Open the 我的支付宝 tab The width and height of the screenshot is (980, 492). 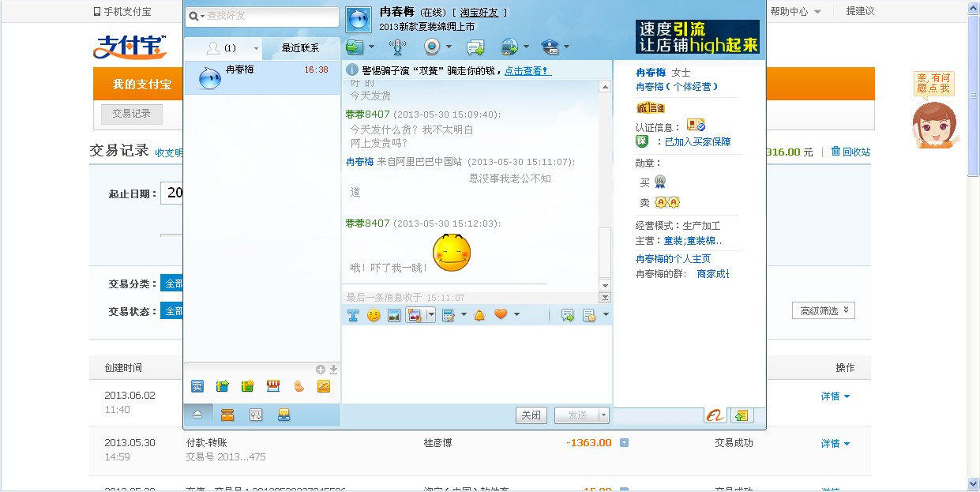tap(142, 85)
